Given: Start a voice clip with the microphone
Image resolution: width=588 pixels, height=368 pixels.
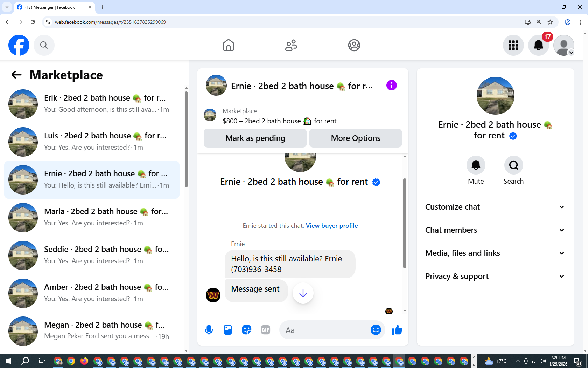Looking at the screenshot, I should (209, 330).
